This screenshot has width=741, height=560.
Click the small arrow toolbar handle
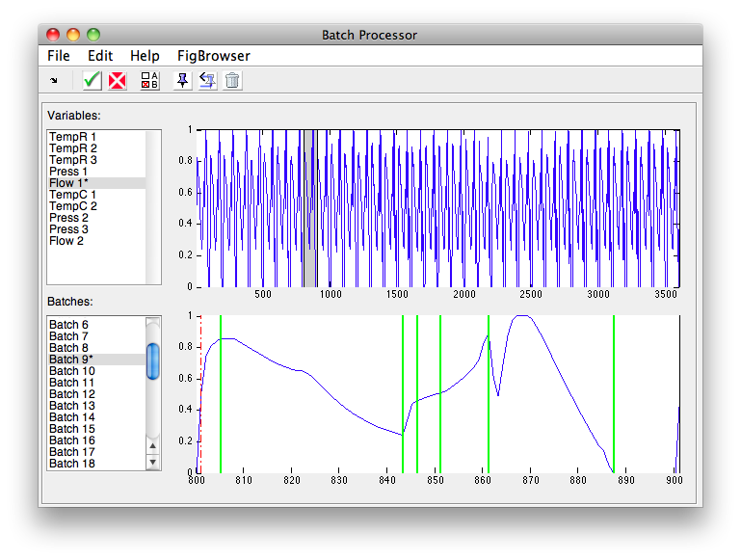(53, 81)
